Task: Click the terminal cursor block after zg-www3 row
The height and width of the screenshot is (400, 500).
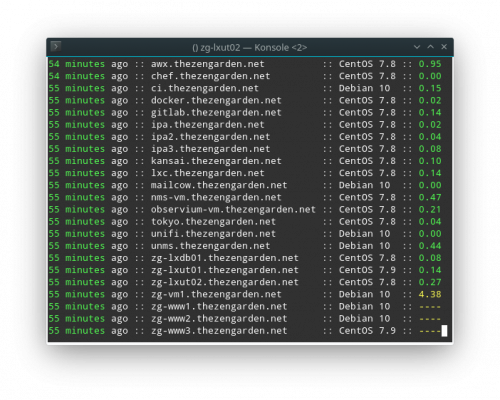Action: click(444, 331)
